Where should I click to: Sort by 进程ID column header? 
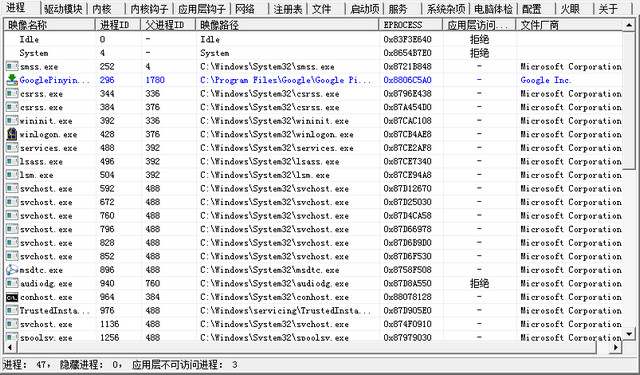click(118, 25)
